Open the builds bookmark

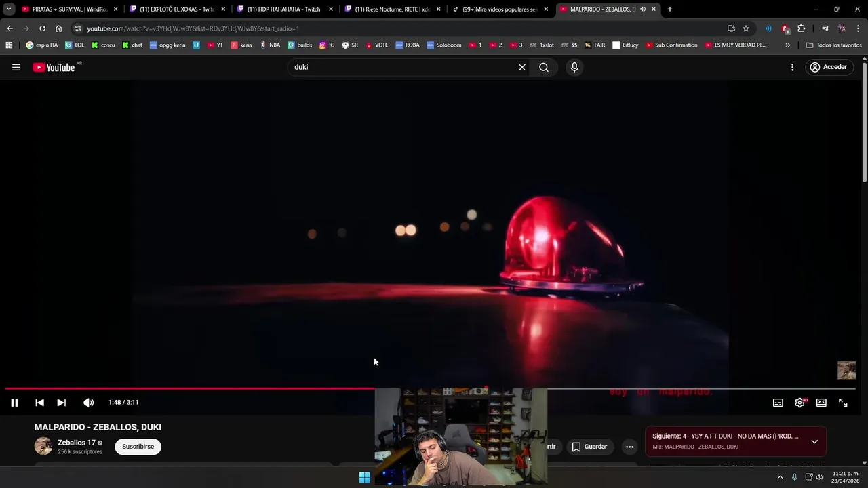[300, 45]
